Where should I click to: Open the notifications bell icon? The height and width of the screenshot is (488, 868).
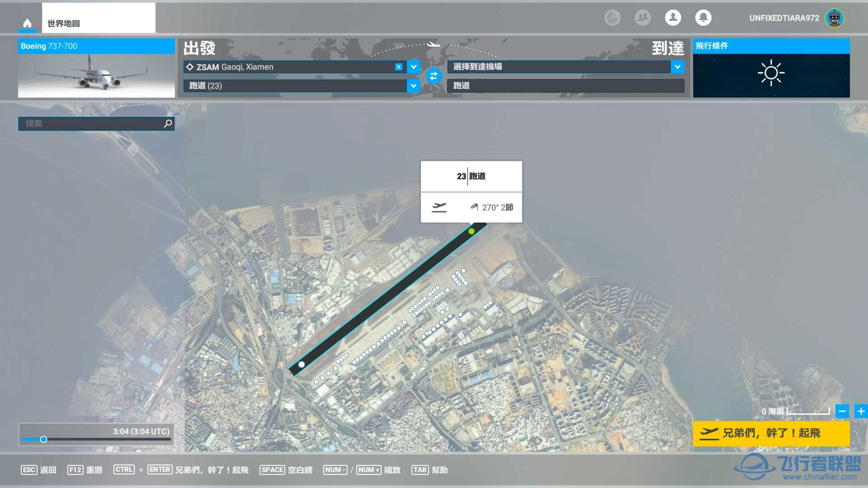pos(703,18)
